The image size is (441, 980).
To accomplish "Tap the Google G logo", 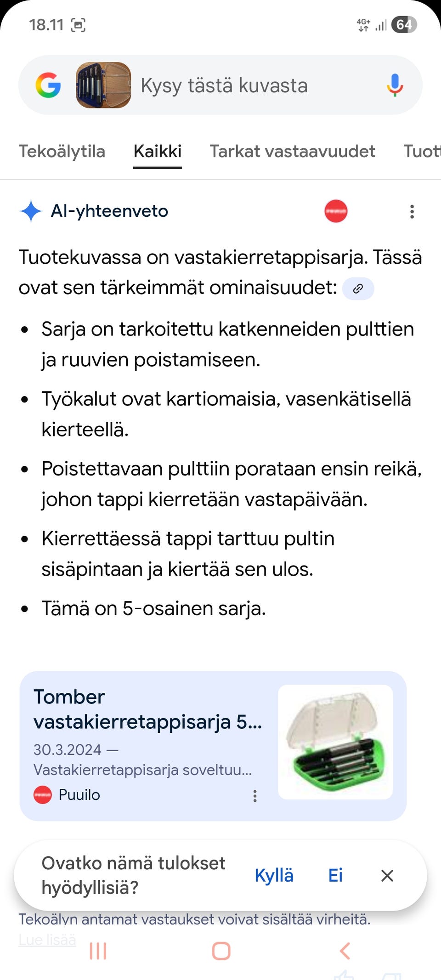I will 48,85.
